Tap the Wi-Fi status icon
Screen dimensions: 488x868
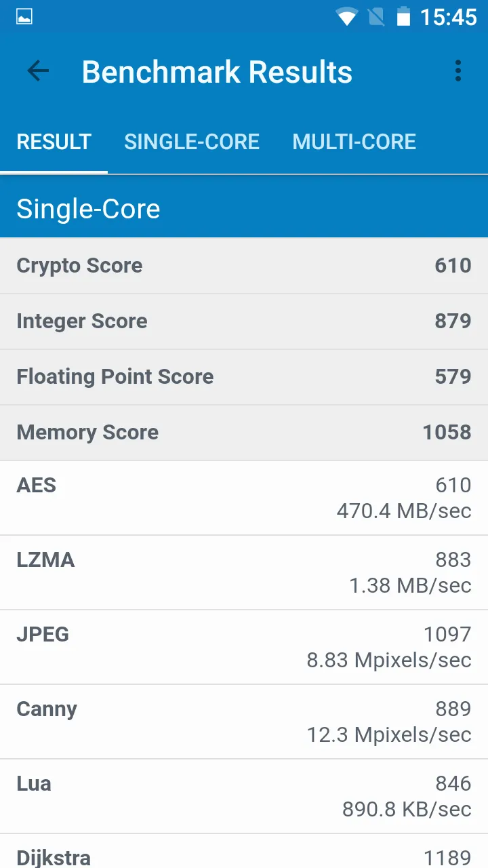(x=346, y=17)
